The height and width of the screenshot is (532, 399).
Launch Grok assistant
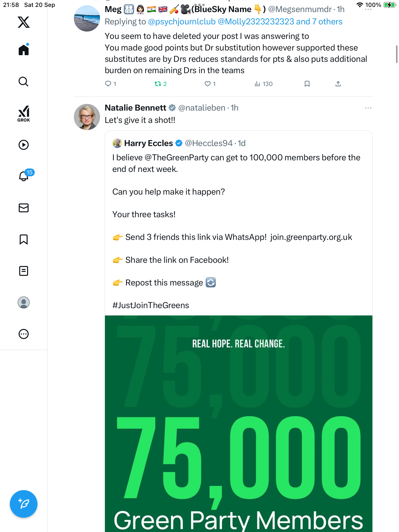24,114
